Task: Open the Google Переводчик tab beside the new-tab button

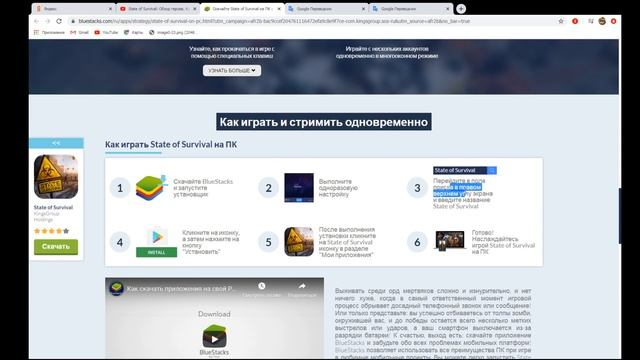Action: (411, 9)
